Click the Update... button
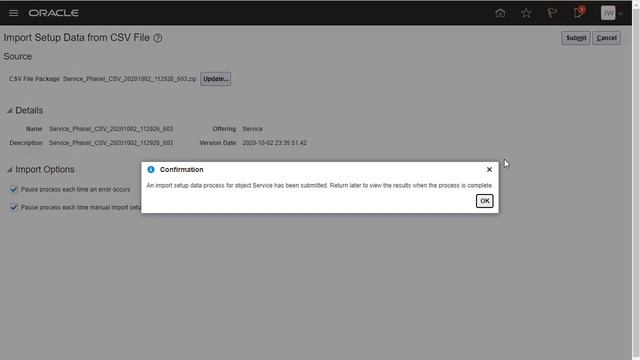The height and width of the screenshot is (360, 640). click(216, 79)
